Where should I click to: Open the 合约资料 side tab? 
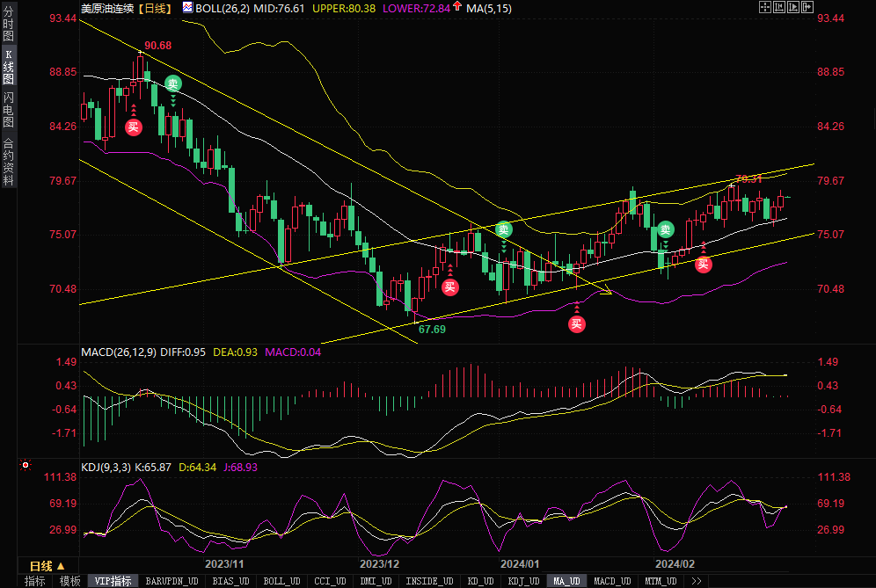pyautogui.click(x=8, y=163)
